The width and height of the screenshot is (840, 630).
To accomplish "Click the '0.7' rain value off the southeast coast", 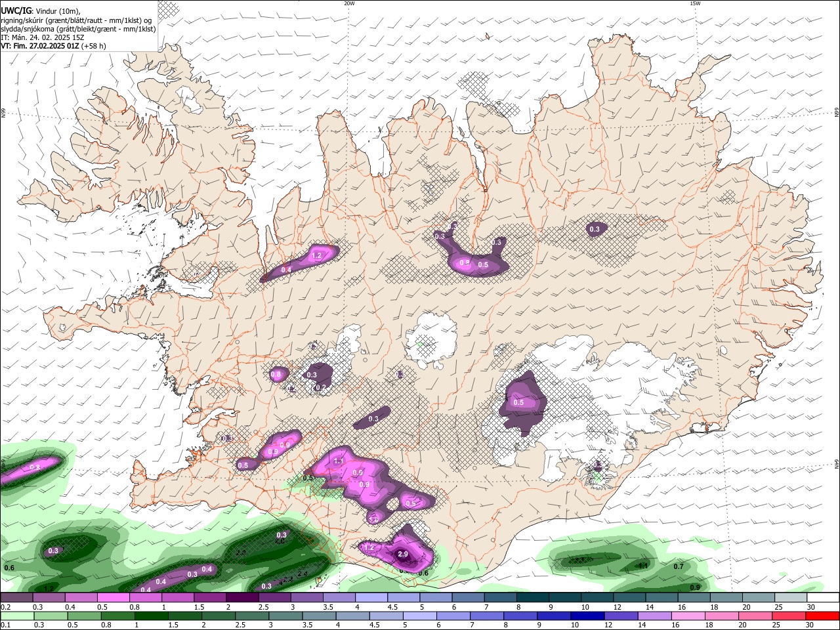I will tap(679, 566).
